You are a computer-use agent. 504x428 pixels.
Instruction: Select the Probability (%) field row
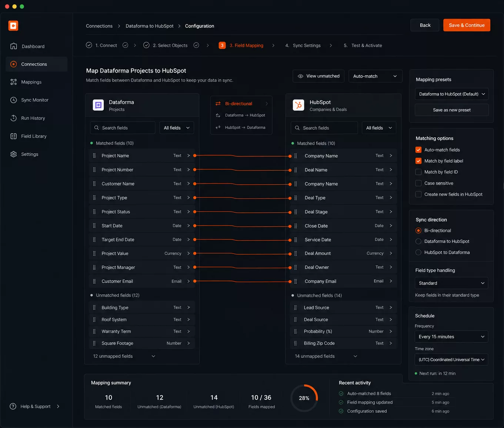[x=343, y=331]
